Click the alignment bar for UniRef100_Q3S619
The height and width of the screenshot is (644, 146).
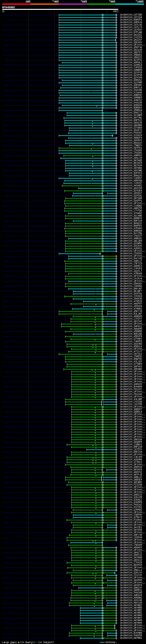point(86,135)
